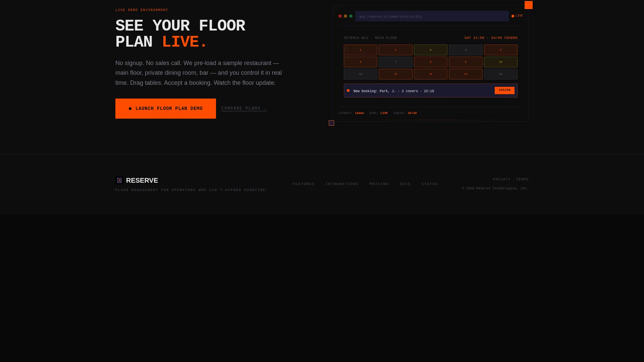Click the small outlined square corner marker
Viewport: 644px width, 362px height.
(x=331, y=123)
